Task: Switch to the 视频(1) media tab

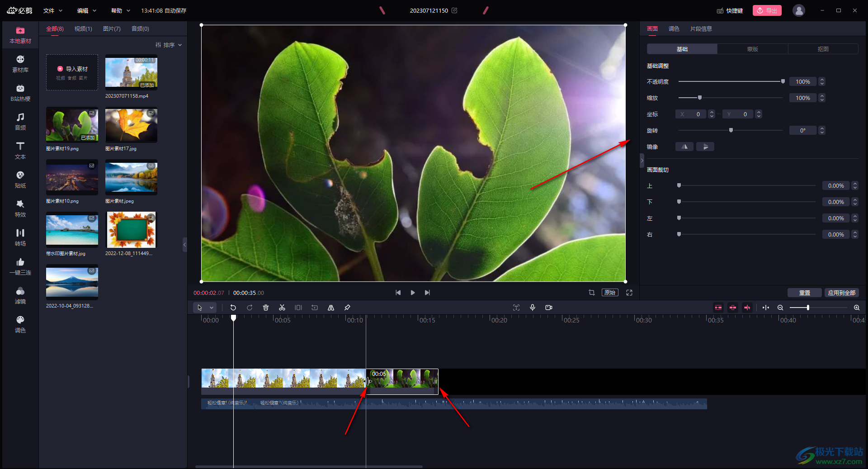Action: 83,28
